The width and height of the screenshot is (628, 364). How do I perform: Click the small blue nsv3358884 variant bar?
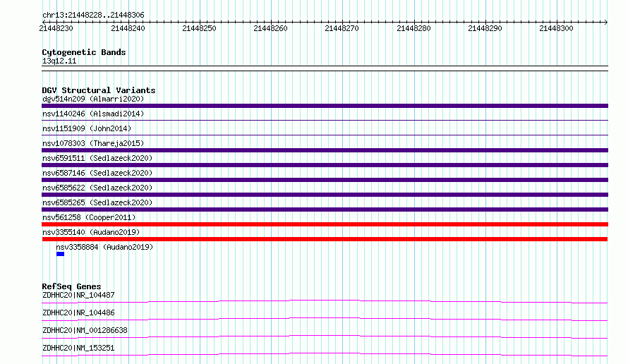(60, 254)
